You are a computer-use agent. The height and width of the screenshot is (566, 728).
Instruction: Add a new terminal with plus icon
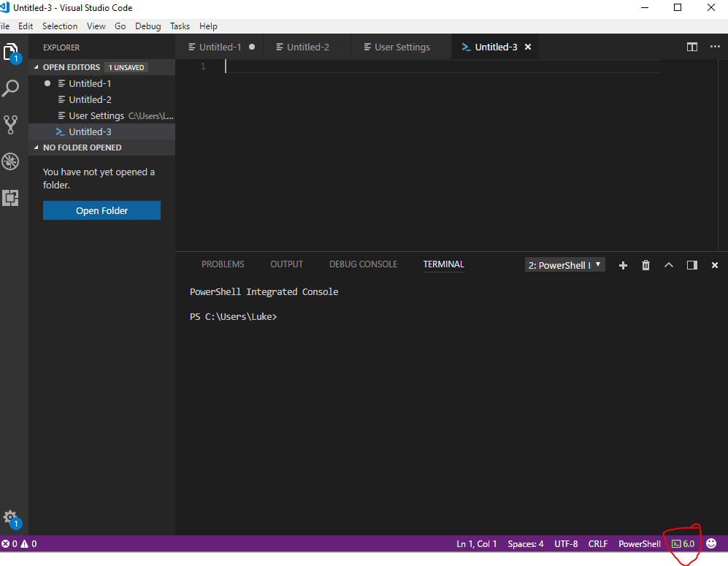(x=623, y=265)
